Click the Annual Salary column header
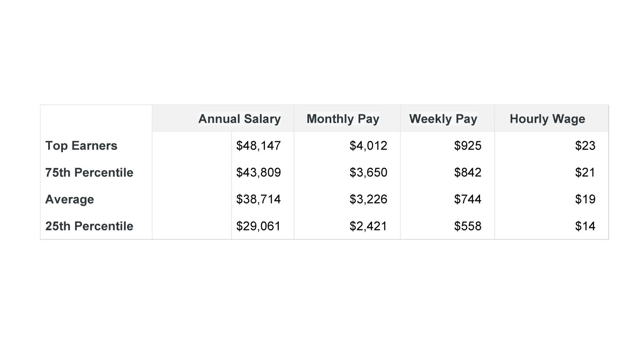This screenshot has height=362, width=644. click(x=239, y=119)
